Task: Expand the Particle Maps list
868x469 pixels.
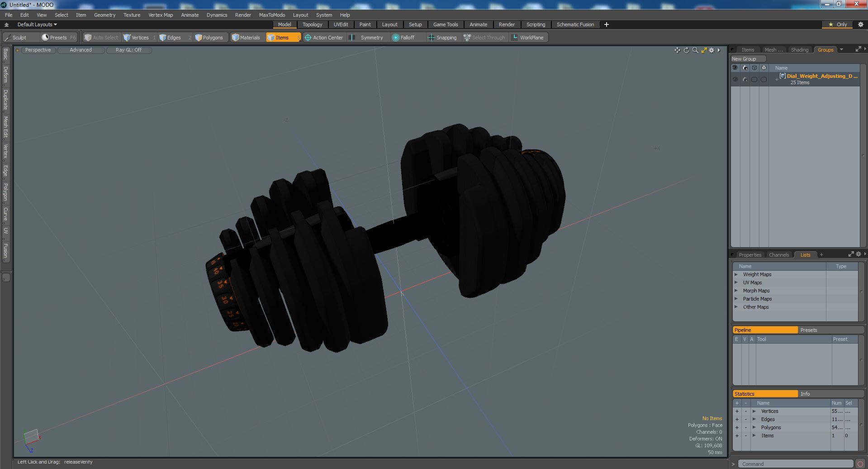Action: [x=736, y=299]
